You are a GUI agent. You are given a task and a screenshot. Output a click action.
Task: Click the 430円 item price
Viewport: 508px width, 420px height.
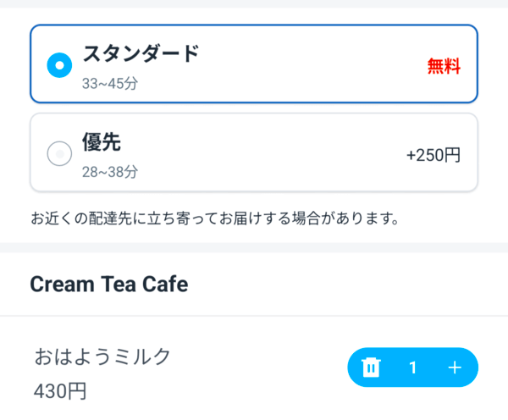coord(60,392)
